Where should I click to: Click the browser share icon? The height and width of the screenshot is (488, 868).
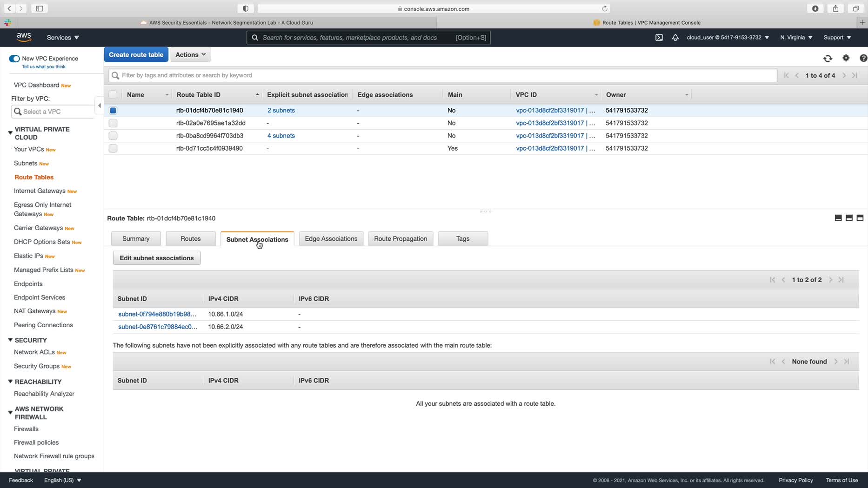(x=835, y=8)
